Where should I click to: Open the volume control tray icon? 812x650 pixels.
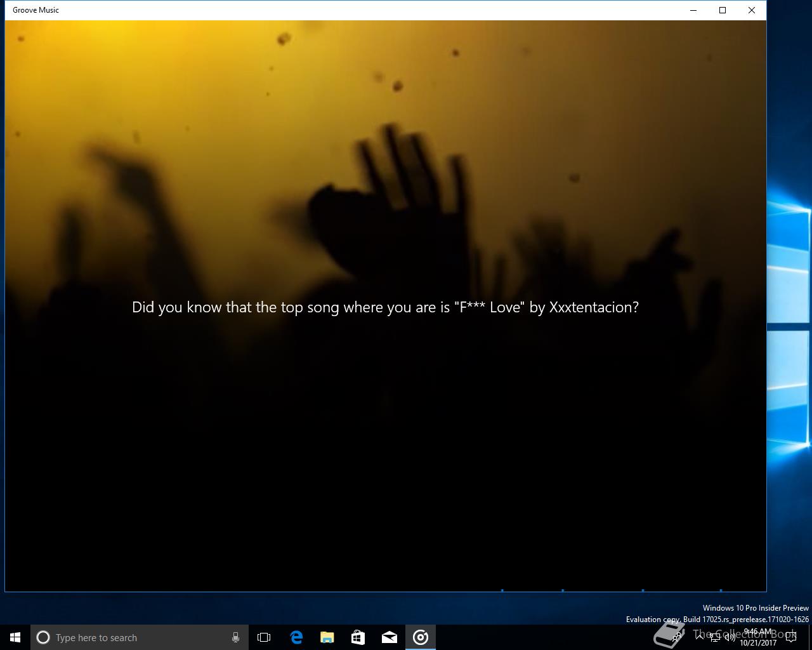(730, 637)
